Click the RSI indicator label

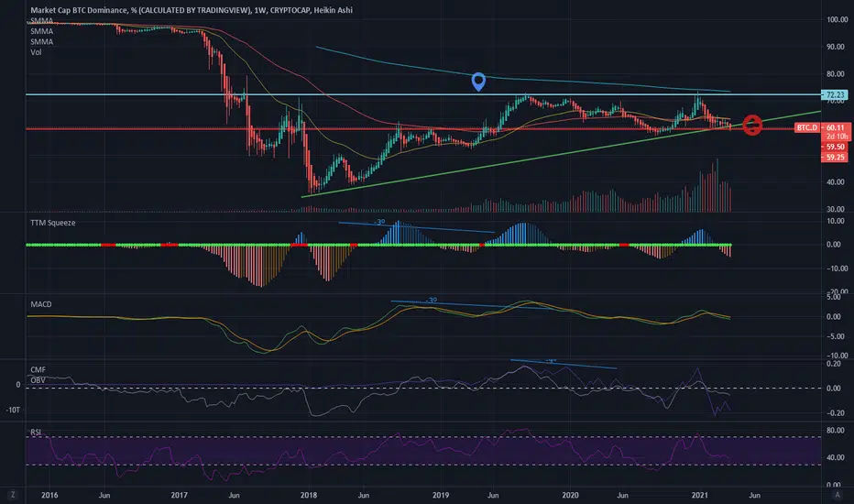click(36, 433)
